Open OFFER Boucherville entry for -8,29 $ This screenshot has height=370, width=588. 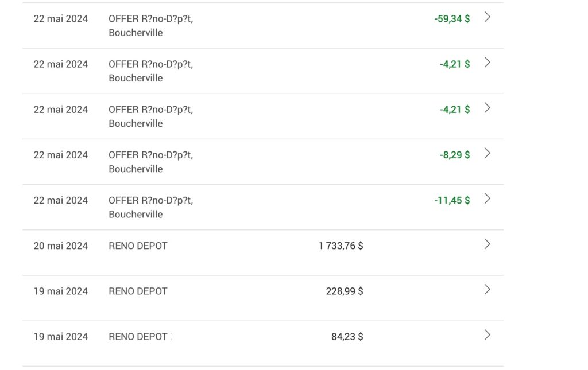click(150, 162)
